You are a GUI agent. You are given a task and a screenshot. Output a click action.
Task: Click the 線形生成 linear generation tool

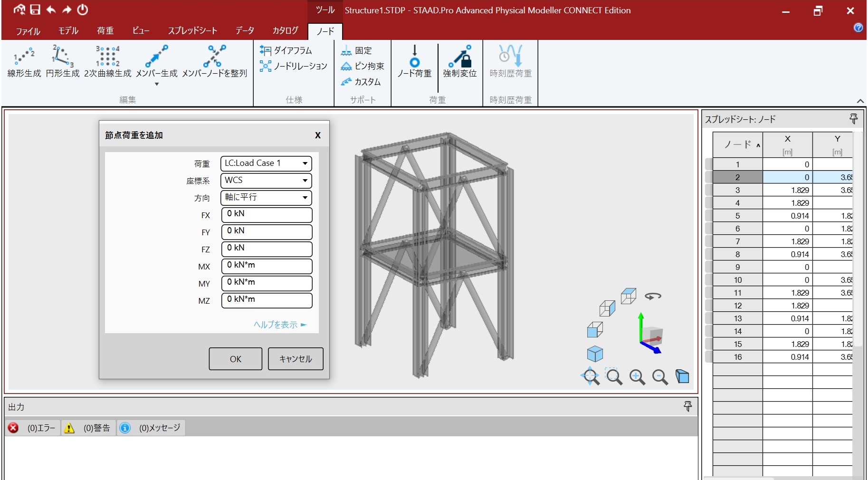[x=24, y=62]
